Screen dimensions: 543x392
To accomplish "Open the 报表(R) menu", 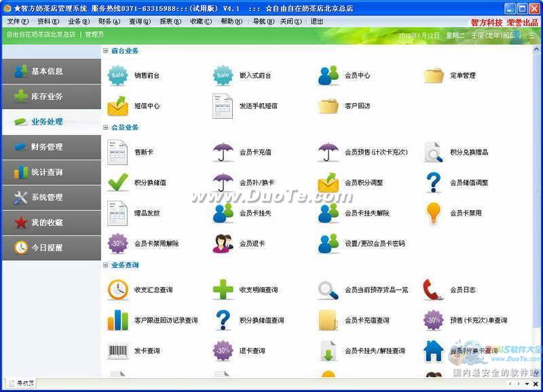I will point(170,21).
